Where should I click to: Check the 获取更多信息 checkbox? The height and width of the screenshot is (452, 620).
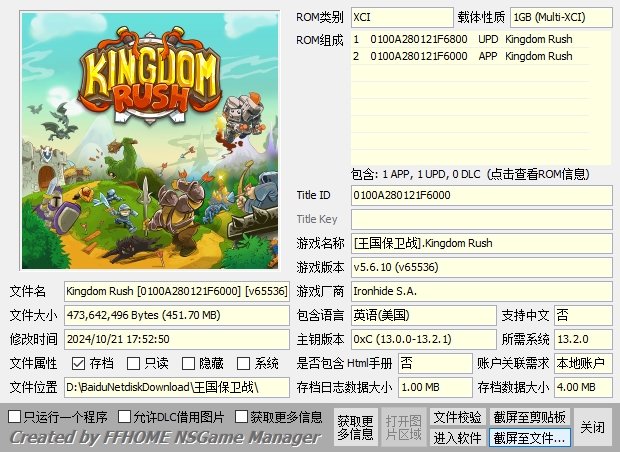240,416
